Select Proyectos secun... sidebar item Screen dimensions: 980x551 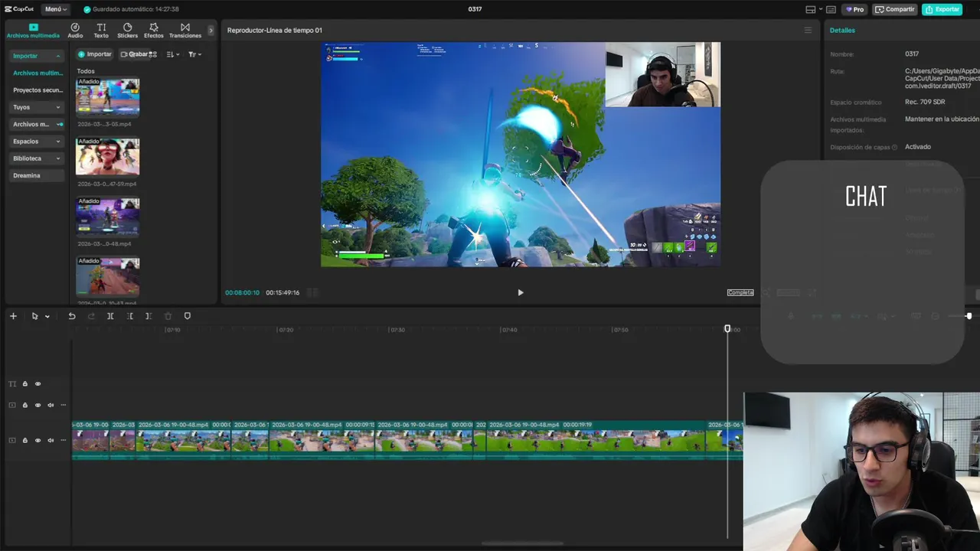click(x=38, y=90)
